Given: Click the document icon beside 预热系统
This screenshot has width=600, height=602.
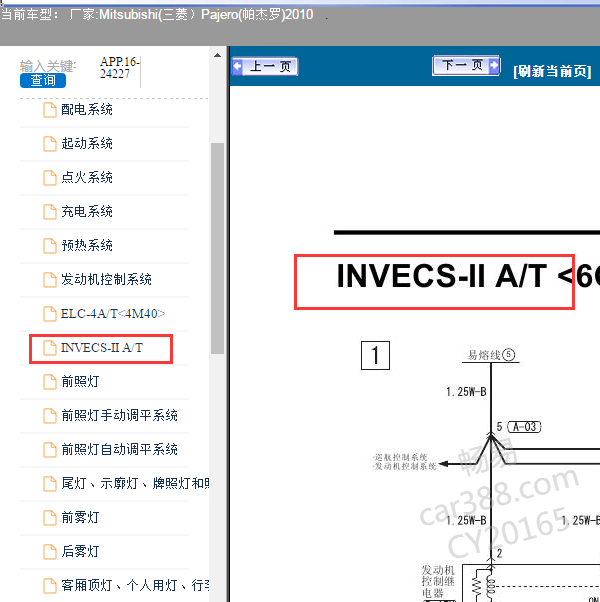Looking at the screenshot, I should pos(50,246).
